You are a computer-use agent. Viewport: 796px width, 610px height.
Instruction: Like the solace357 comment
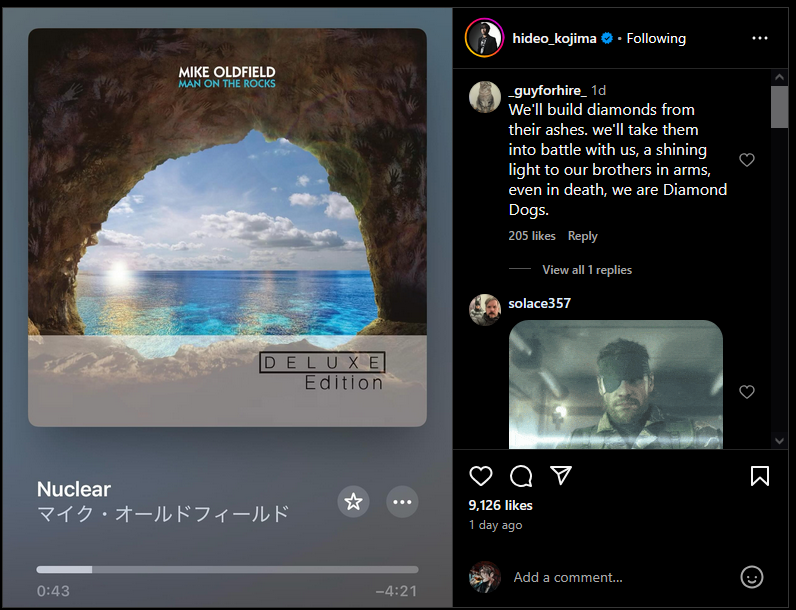pyautogui.click(x=747, y=392)
